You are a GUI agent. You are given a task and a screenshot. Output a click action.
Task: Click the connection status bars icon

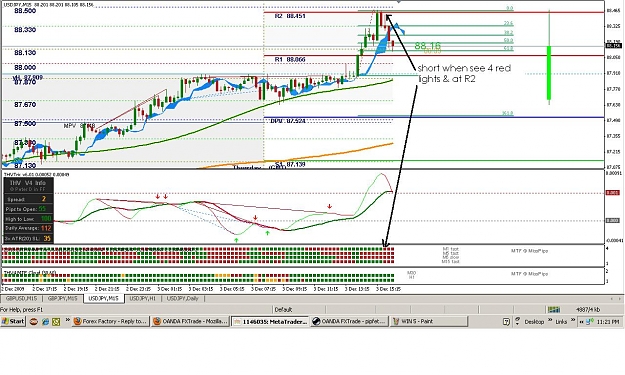tap(554, 310)
